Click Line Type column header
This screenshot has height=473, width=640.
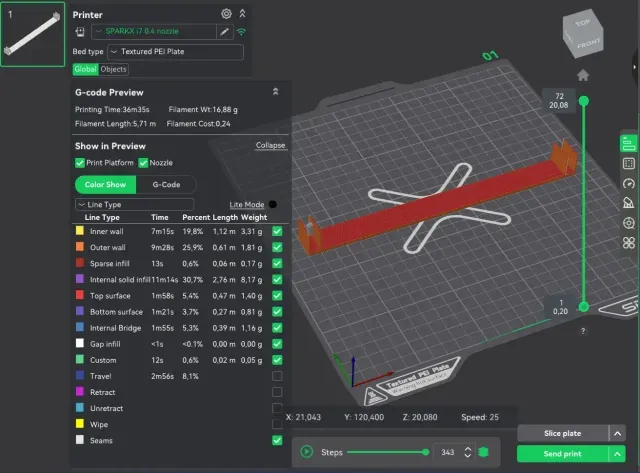tap(102, 218)
